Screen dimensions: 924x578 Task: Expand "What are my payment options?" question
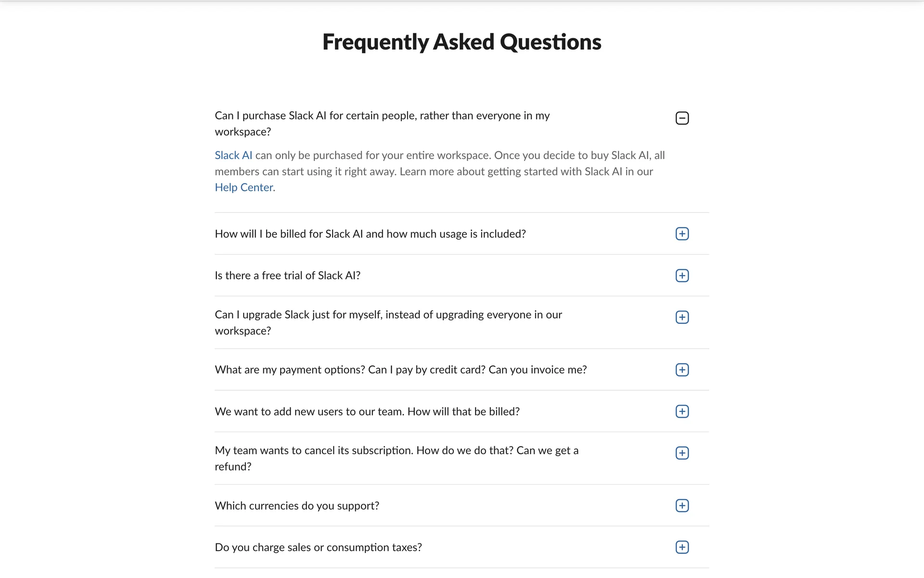[400, 369]
